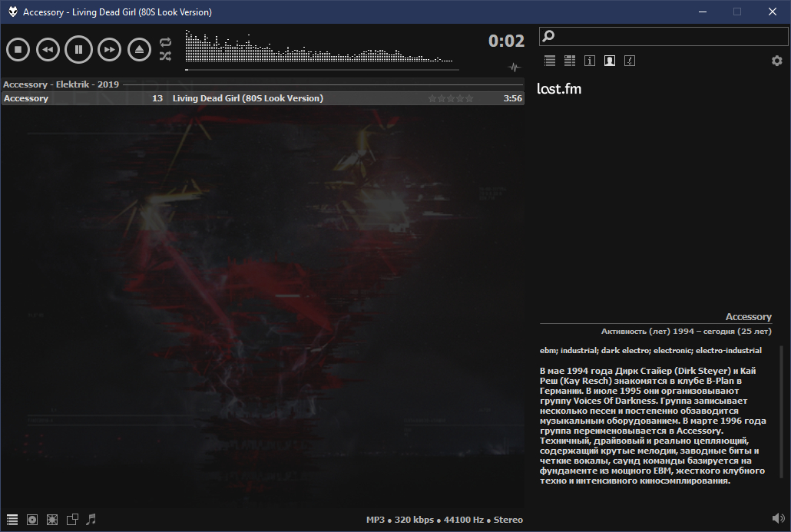Screen dimensions: 791x532
Task: Click the artist activity years line
Action: pyautogui.click(x=686, y=332)
